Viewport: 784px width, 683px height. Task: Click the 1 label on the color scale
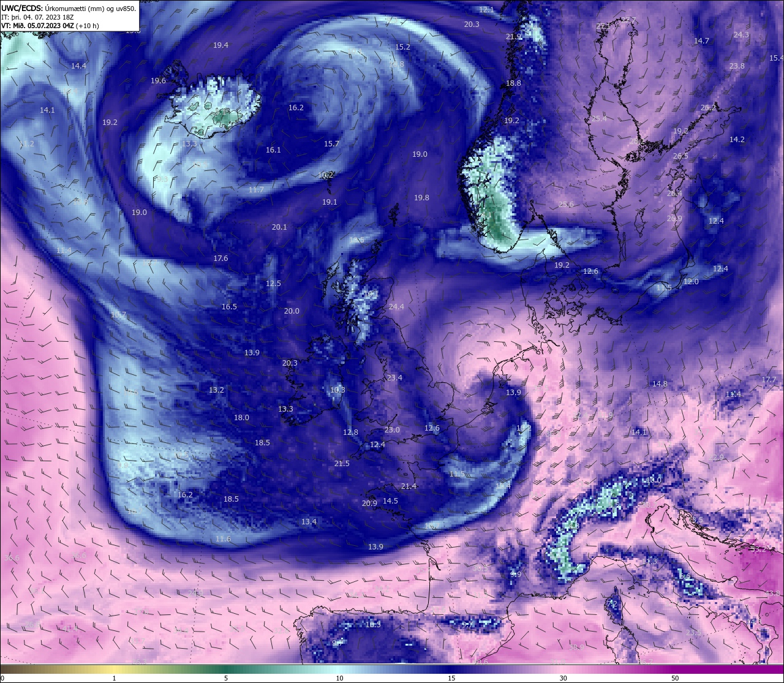114,678
